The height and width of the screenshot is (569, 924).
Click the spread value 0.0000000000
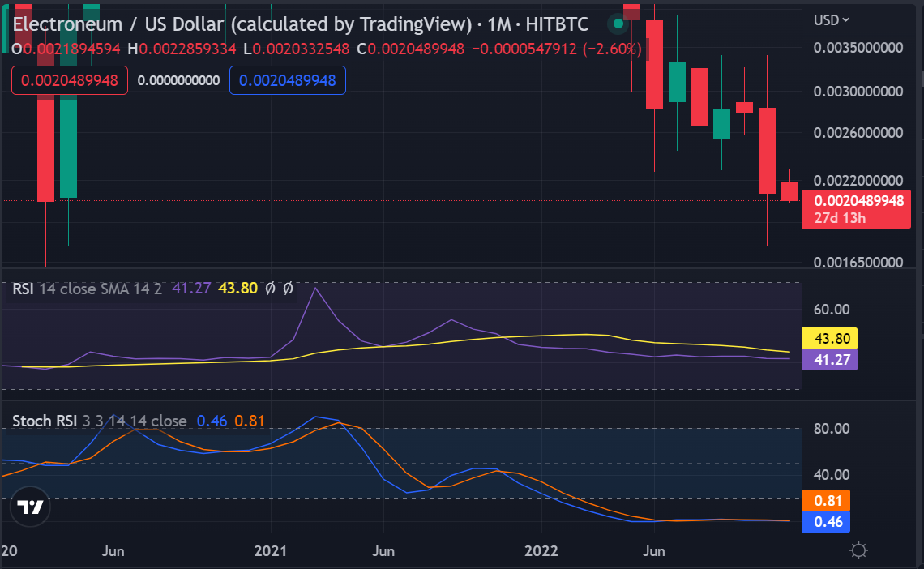[178, 81]
